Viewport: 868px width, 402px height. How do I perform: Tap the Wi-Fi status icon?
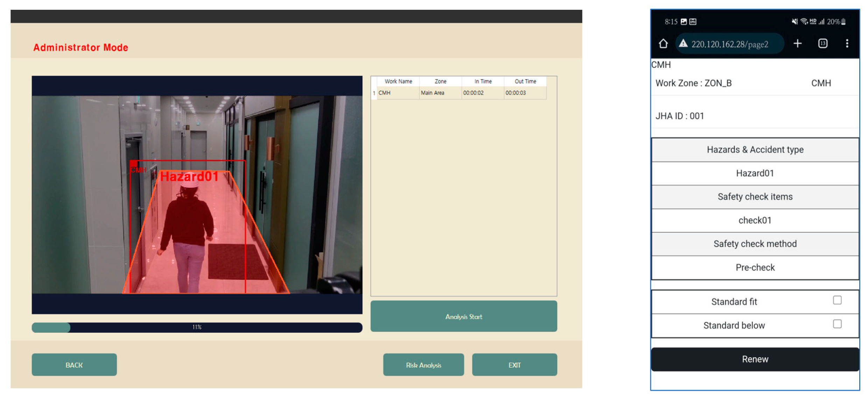click(x=804, y=22)
